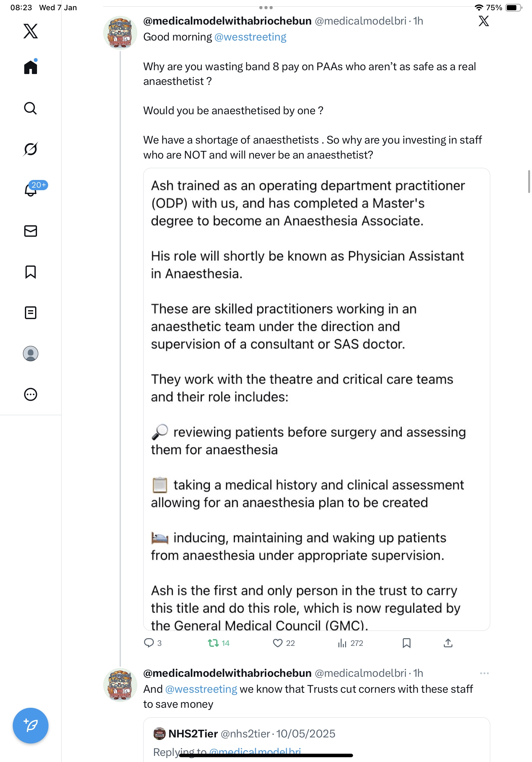The image size is (532, 762).
Task: Open the second tweet's more options menu
Action: click(x=484, y=673)
